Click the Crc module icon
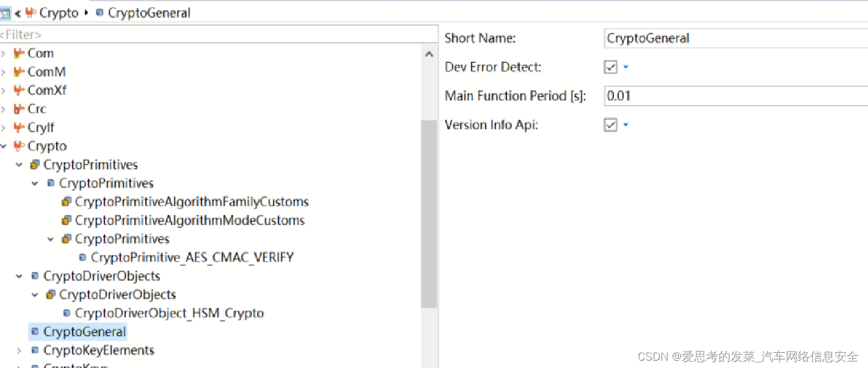This screenshot has width=868, height=368. [19, 109]
